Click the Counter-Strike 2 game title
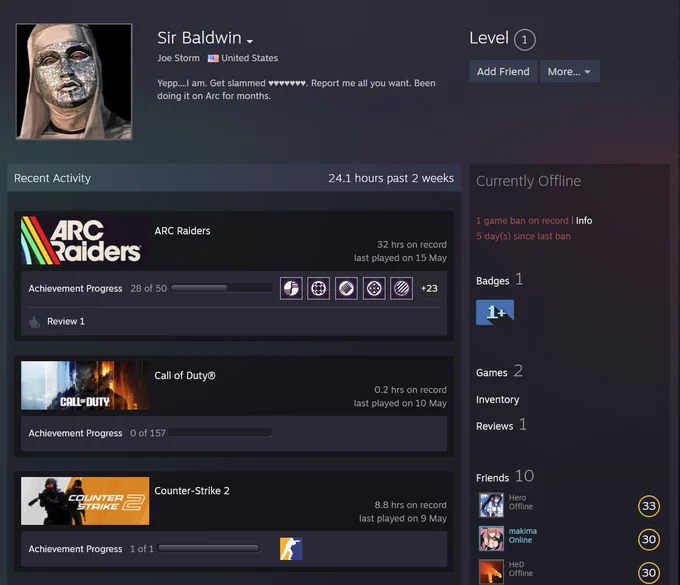Screen dimensions: 680x585 (x=192, y=491)
